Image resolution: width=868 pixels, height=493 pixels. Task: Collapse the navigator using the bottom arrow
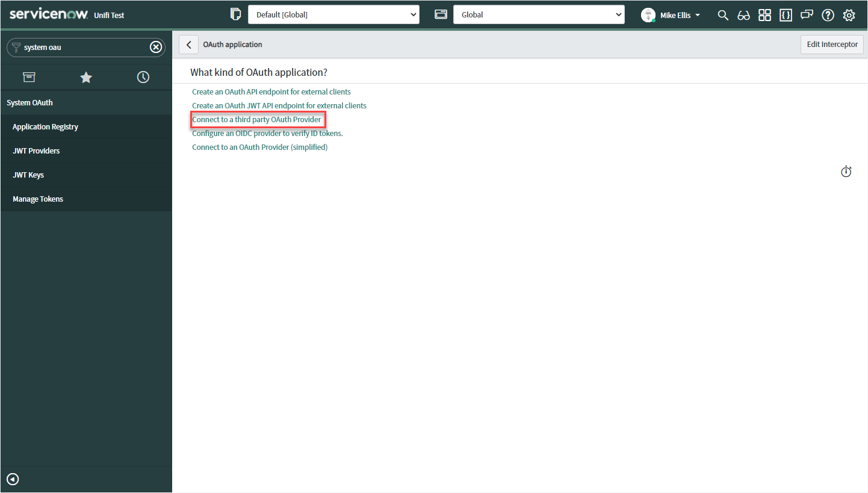(x=13, y=479)
